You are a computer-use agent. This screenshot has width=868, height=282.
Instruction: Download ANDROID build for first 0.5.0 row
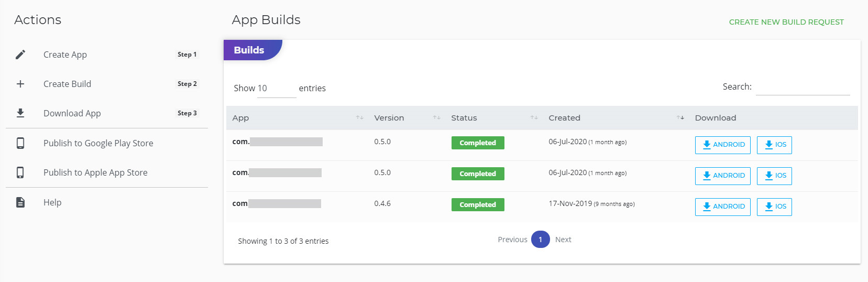tap(722, 145)
